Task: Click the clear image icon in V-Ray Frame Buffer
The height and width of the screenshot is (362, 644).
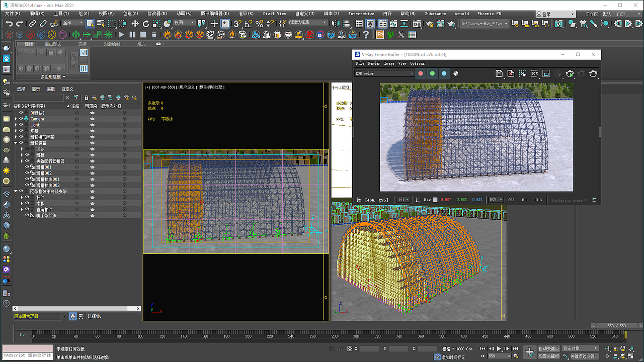Action: 511,73
